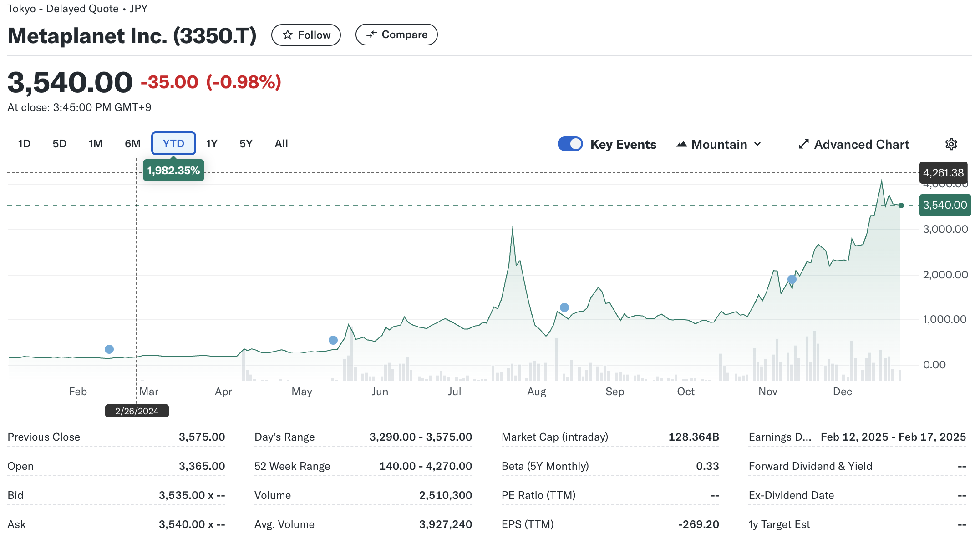Follow Metaplanet Inc. stock
The image size is (980, 538).
(x=306, y=35)
